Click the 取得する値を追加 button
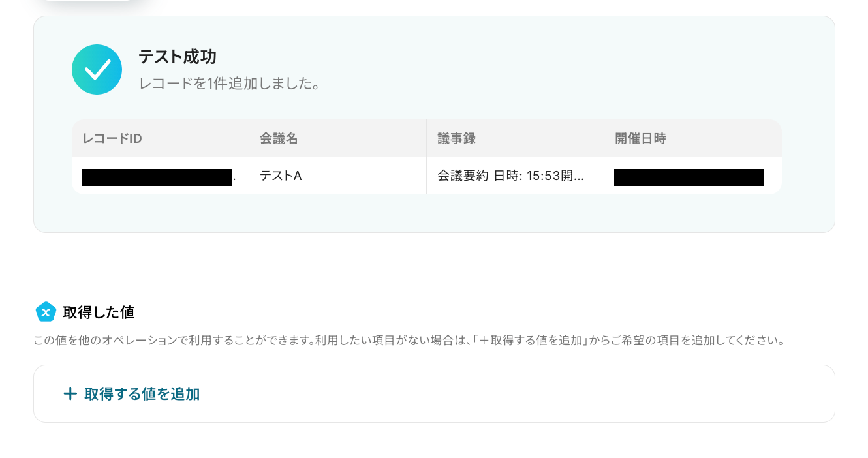The width and height of the screenshot is (868, 458). 132,394
